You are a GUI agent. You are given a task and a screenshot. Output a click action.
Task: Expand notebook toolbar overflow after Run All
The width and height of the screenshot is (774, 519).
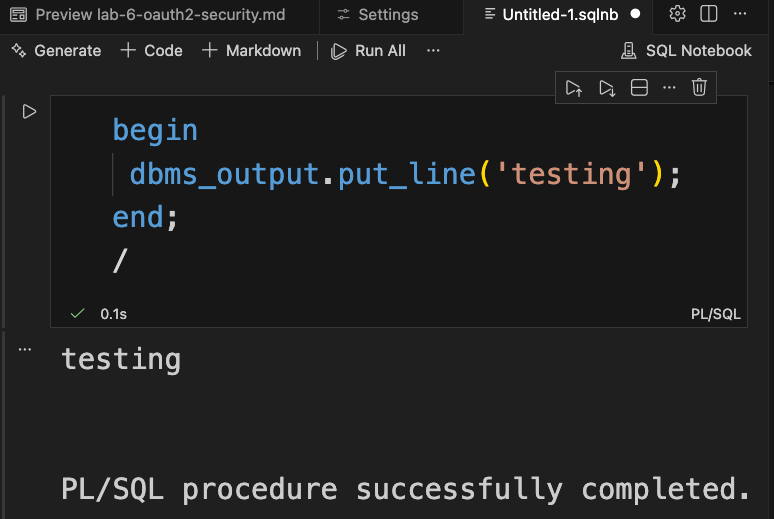433,50
